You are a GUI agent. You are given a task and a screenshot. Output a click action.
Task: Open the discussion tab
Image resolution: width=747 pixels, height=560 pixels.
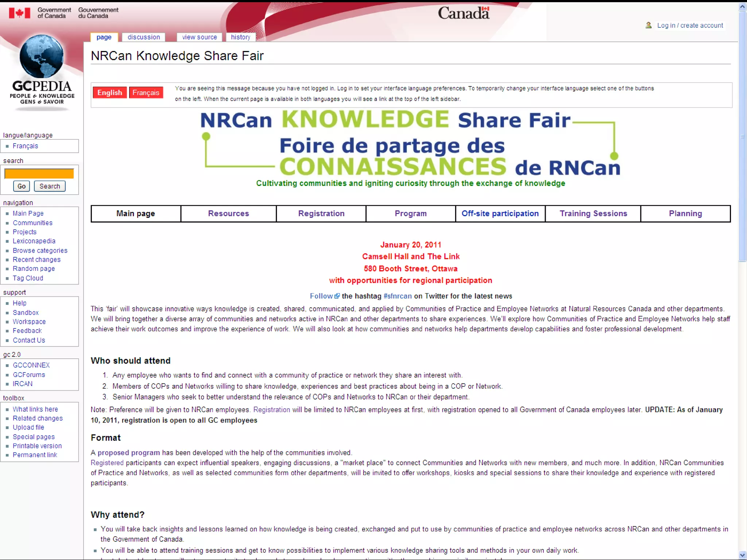click(x=144, y=37)
